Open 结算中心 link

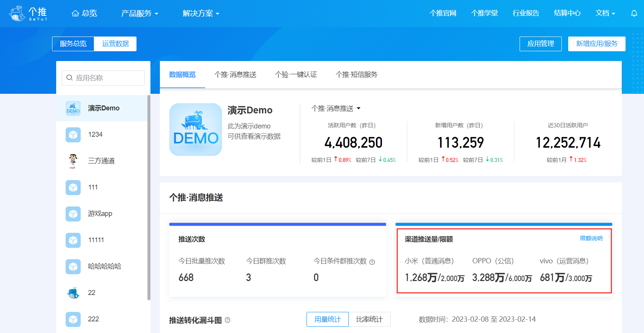click(x=567, y=13)
